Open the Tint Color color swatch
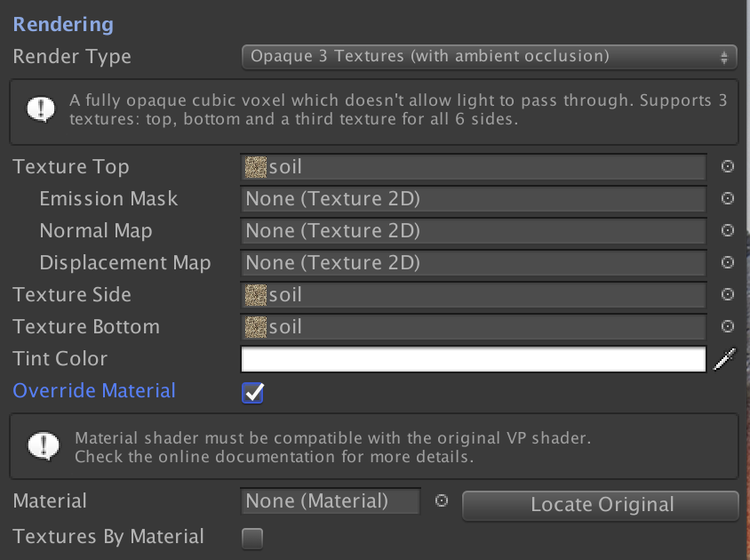 (x=474, y=358)
